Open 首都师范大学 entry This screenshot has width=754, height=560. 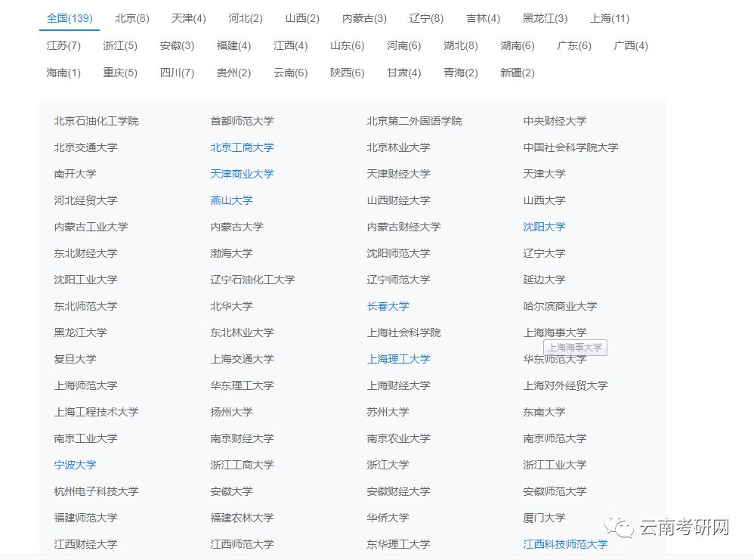242,121
